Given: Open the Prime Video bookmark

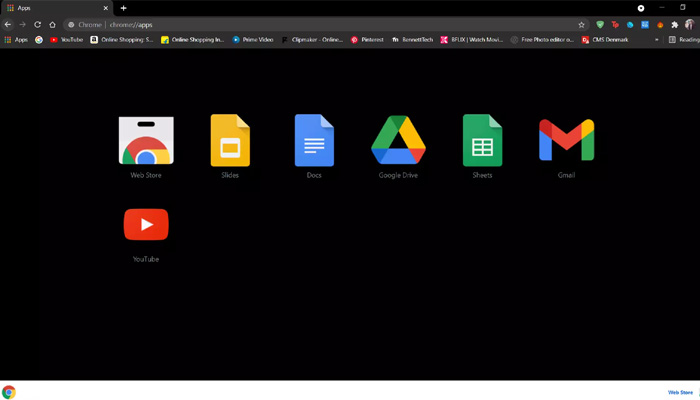Looking at the screenshot, I should [253, 40].
